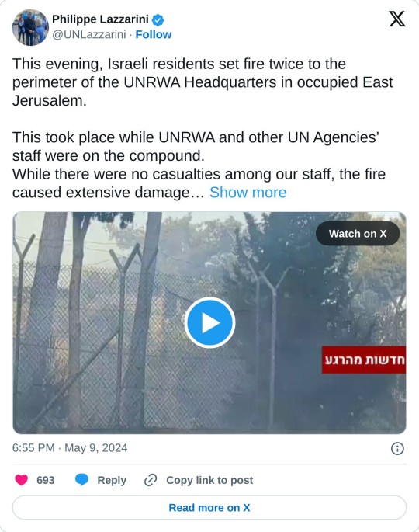419x532 pixels.
Task: Open the Philippe Lazzarini display name
Action: point(100,19)
